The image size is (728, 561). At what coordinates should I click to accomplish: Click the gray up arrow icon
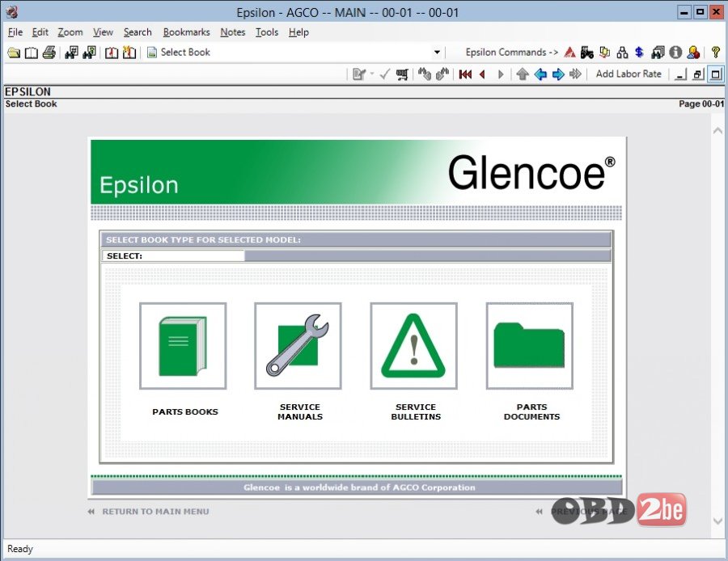(x=523, y=74)
